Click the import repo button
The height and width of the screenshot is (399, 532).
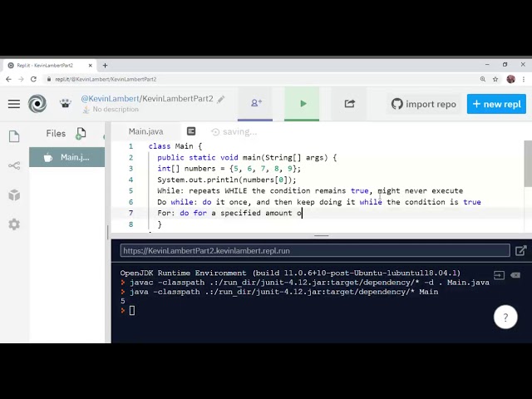click(424, 104)
